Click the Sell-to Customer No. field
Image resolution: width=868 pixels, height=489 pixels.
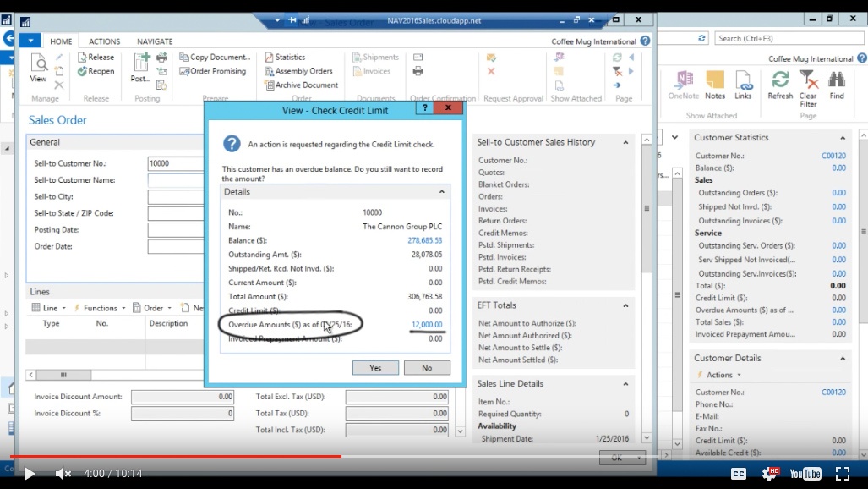pos(176,163)
